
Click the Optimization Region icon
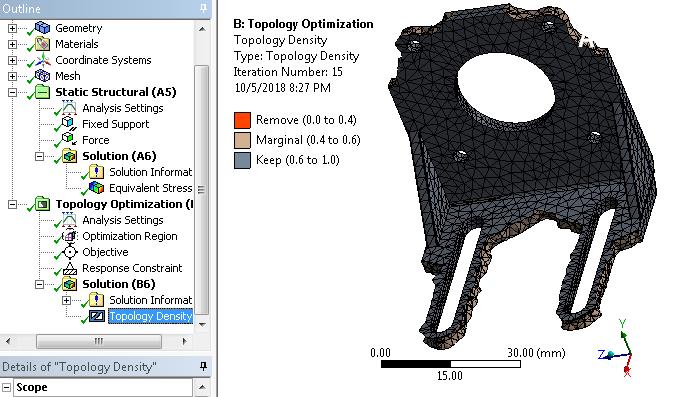tap(69, 236)
